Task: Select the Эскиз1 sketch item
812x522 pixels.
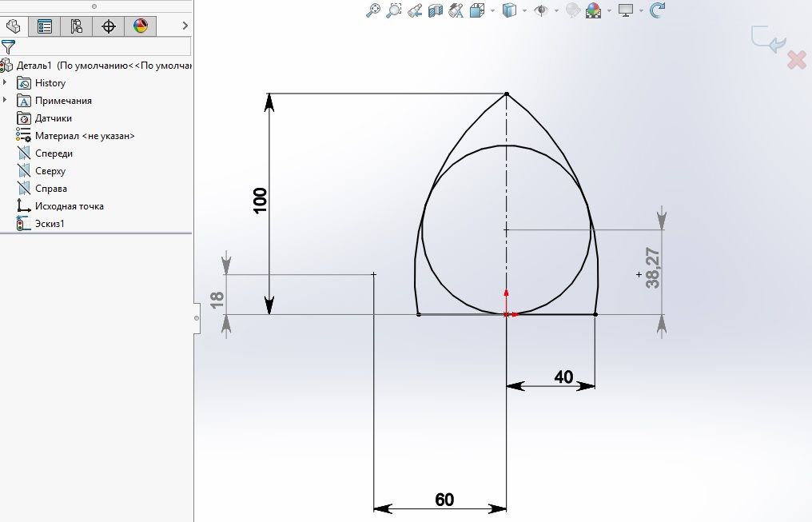Action: 50,225
